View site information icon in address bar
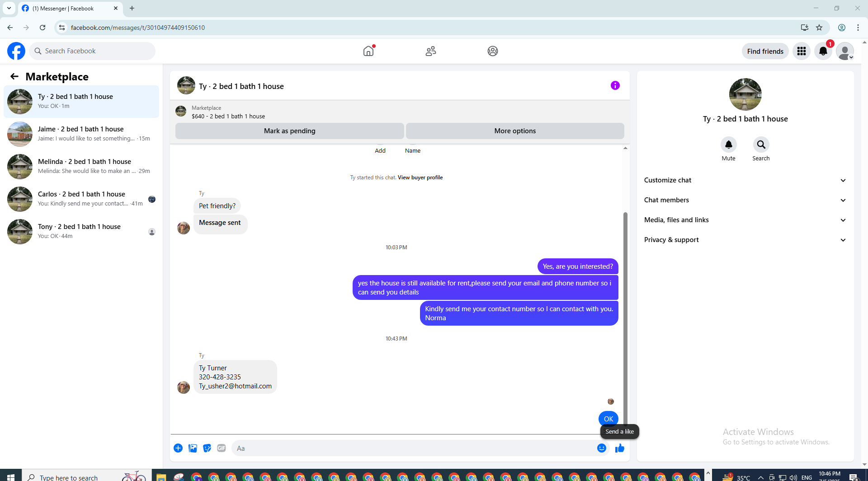 click(62, 28)
